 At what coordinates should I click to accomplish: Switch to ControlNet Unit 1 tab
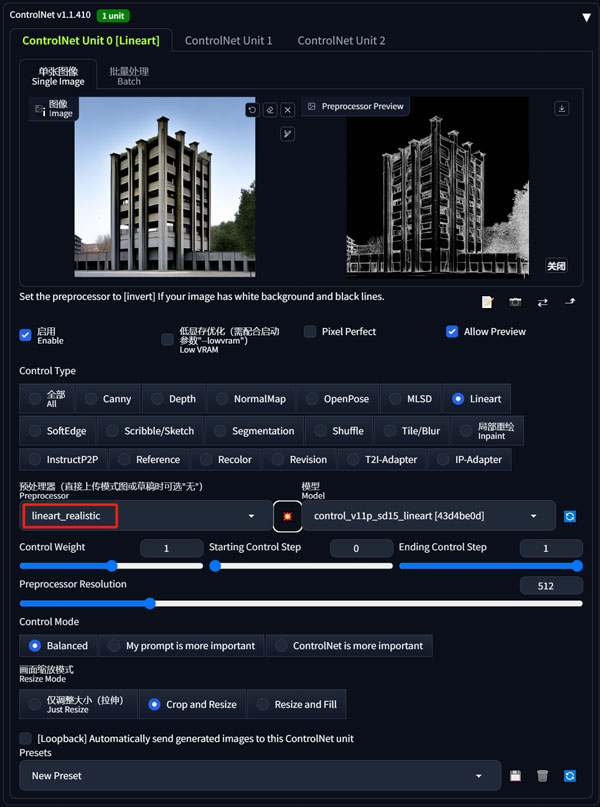228,41
